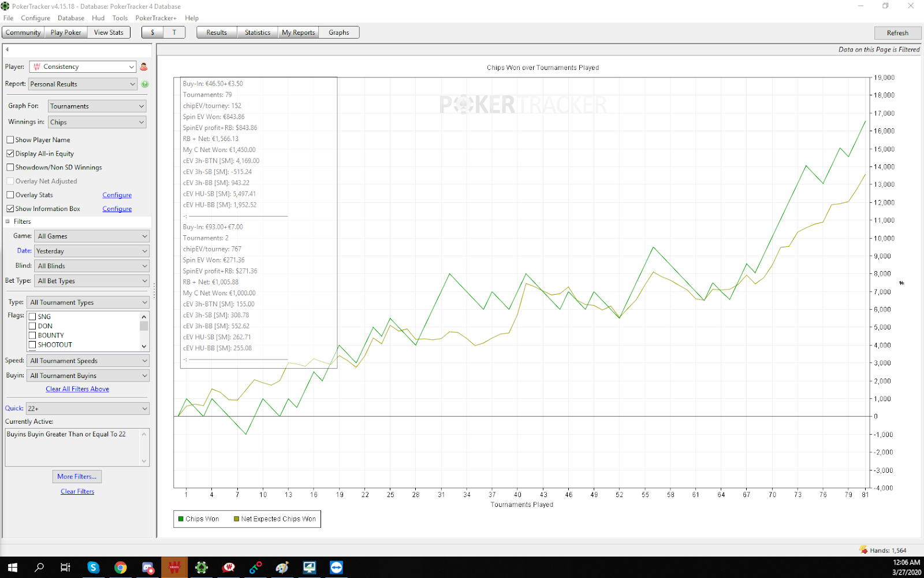Collapse the Filters section
Image resolution: width=924 pixels, height=578 pixels.
coord(8,221)
